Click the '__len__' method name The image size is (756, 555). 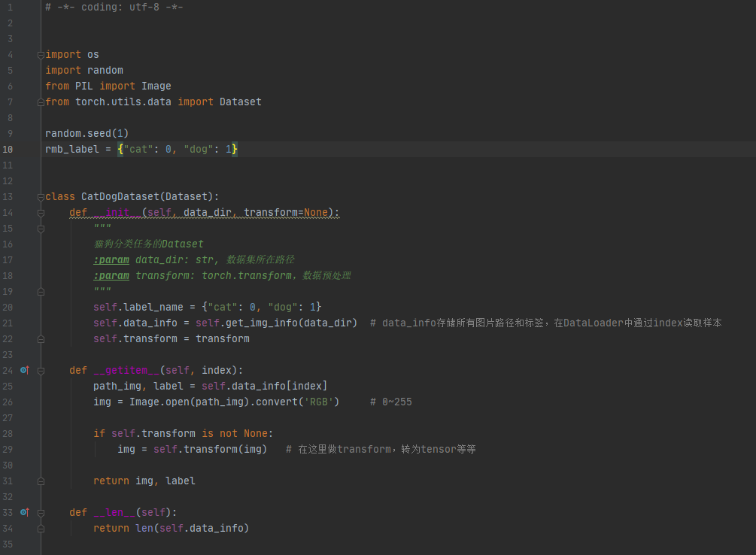click(114, 513)
